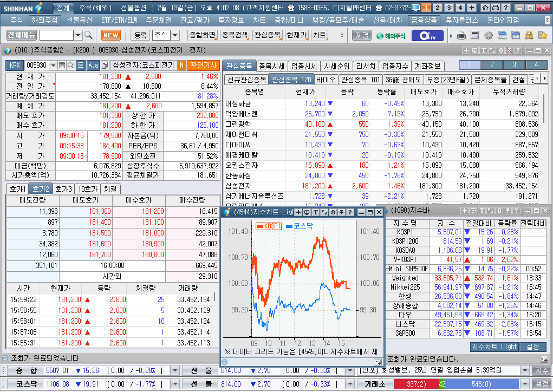
Task: Click the 설정 button in 지수바 window
Action: [533, 347]
